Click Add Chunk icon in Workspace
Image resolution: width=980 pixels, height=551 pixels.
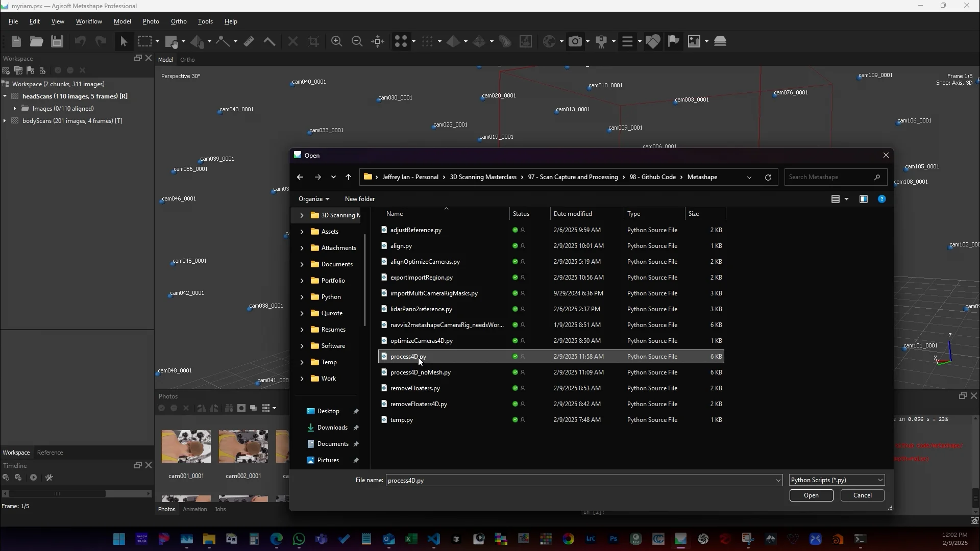click(x=6, y=70)
